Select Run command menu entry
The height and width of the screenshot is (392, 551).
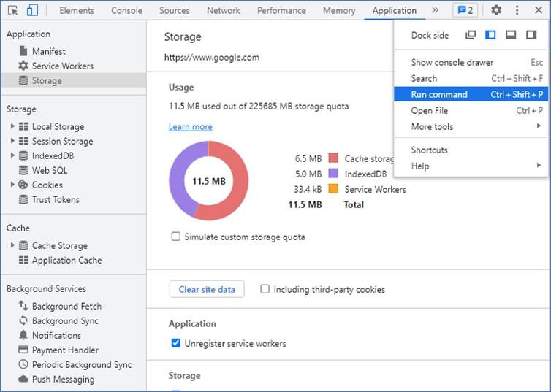tap(439, 94)
